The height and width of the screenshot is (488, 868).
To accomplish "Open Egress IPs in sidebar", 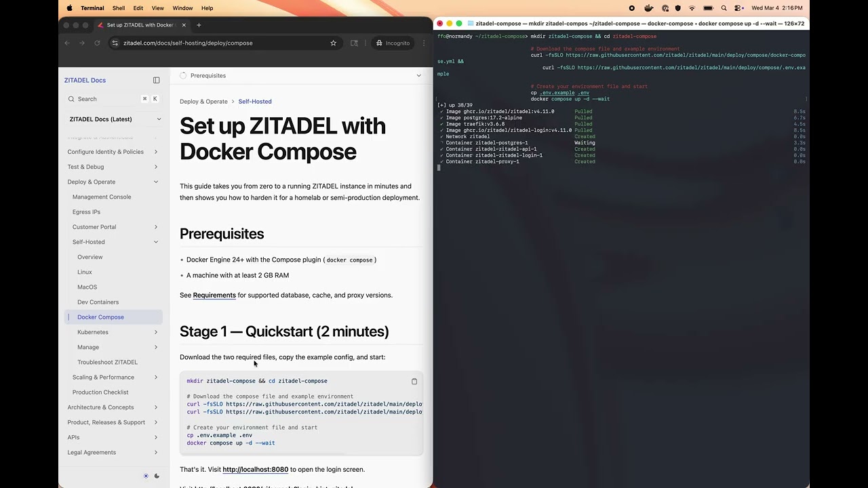I will tap(86, 212).
